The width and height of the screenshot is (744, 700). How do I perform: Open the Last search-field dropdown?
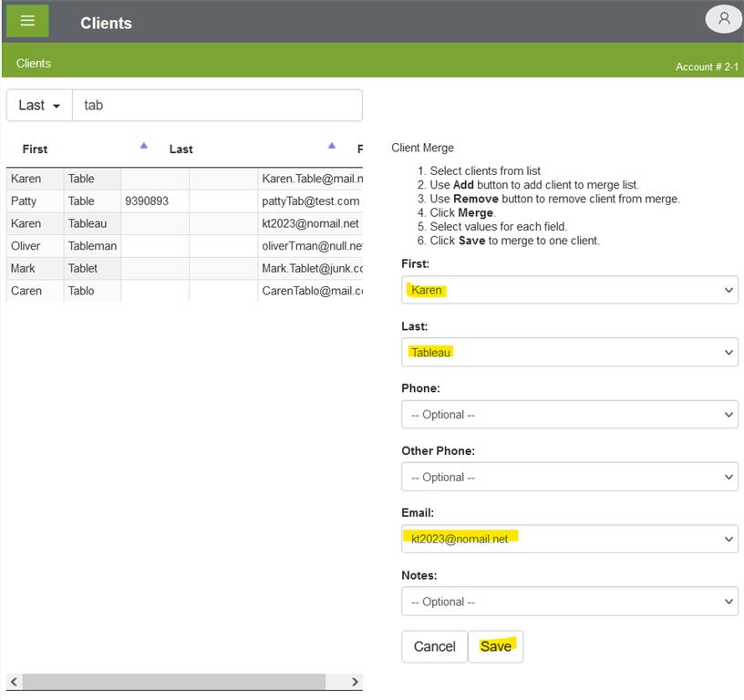(x=39, y=106)
